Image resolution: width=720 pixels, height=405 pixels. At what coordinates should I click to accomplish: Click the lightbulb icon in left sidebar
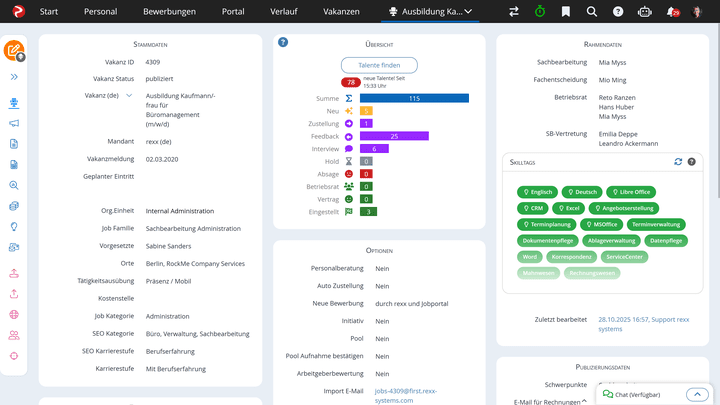point(14,226)
